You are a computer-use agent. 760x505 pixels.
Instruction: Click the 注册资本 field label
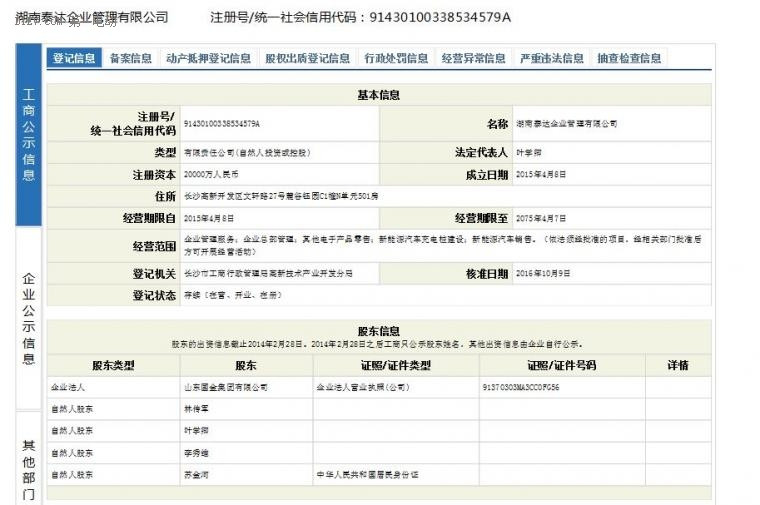tap(154, 175)
